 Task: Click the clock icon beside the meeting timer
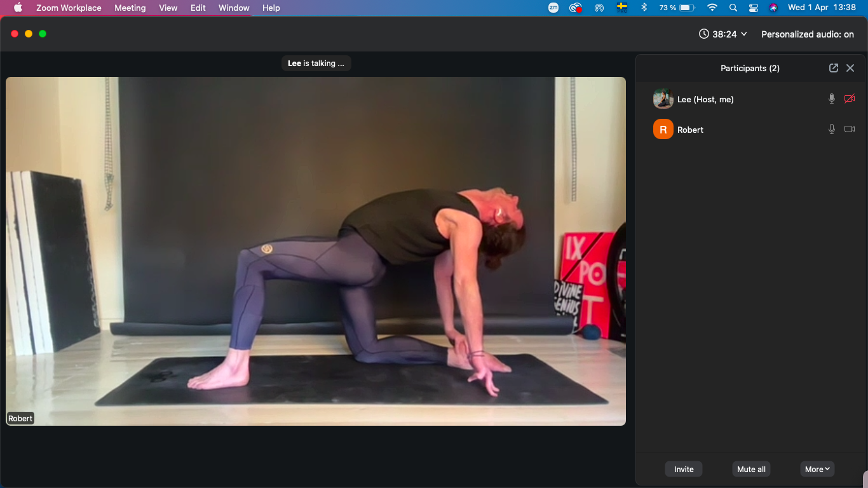[x=704, y=34]
